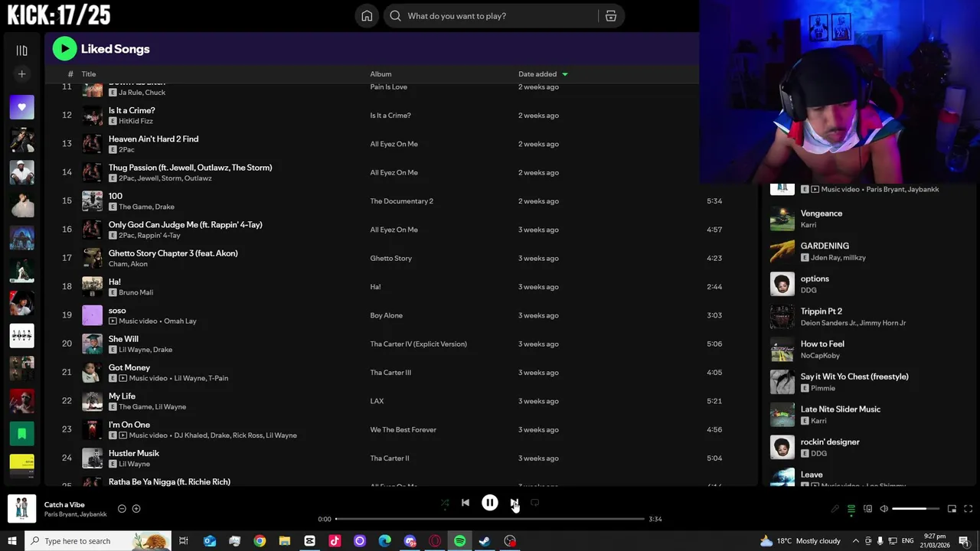Open Omah Lay artist link
This screenshot has height=551, width=980.
pyautogui.click(x=180, y=321)
